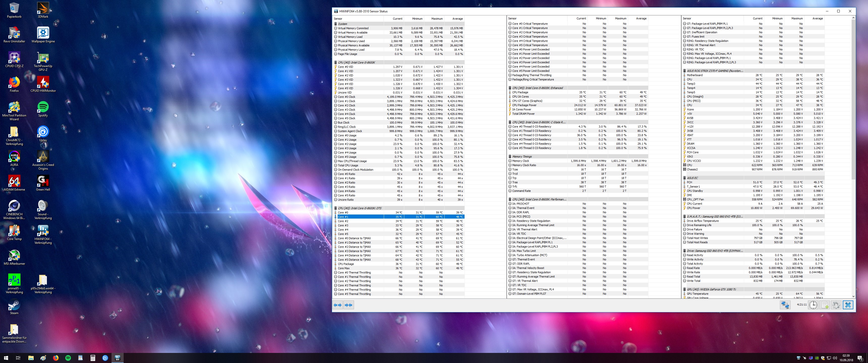Select the 3DMark desktop shortcut

(x=43, y=10)
